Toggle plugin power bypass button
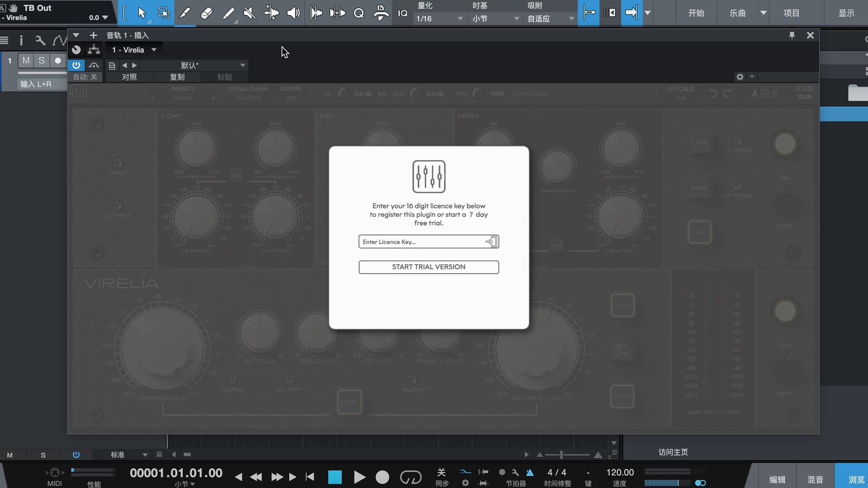The width and height of the screenshot is (868, 488). pyautogui.click(x=76, y=65)
